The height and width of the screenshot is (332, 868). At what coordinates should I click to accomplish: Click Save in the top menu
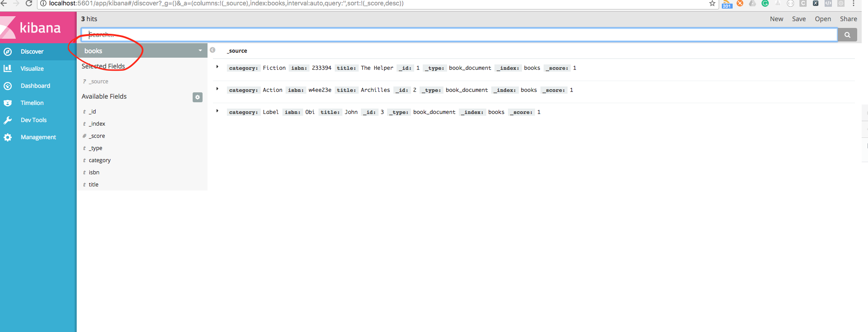click(799, 19)
